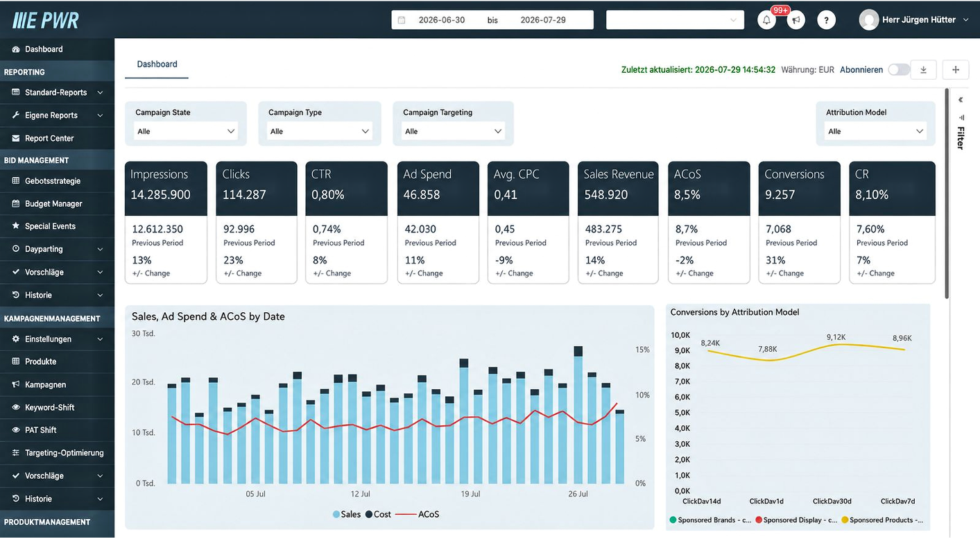Screen dimensions: 980x539
Task: Click the Keyword-Shift eye icon
Action: point(16,407)
